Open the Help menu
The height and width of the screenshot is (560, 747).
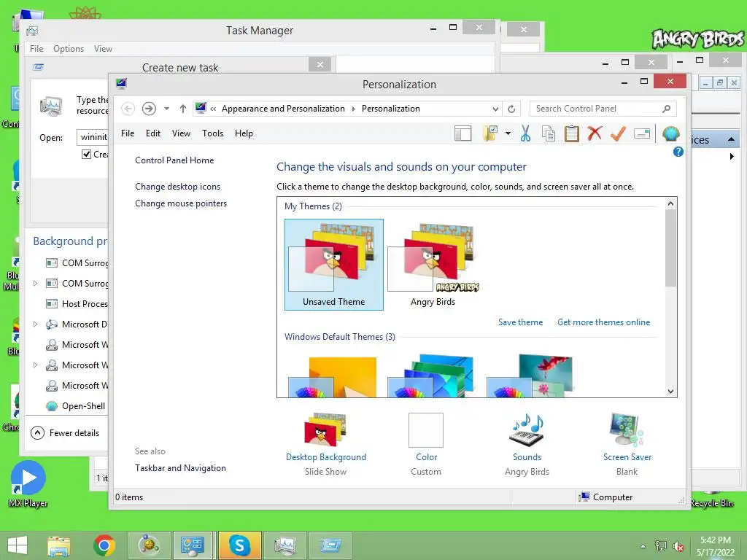pyautogui.click(x=244, y=133)
